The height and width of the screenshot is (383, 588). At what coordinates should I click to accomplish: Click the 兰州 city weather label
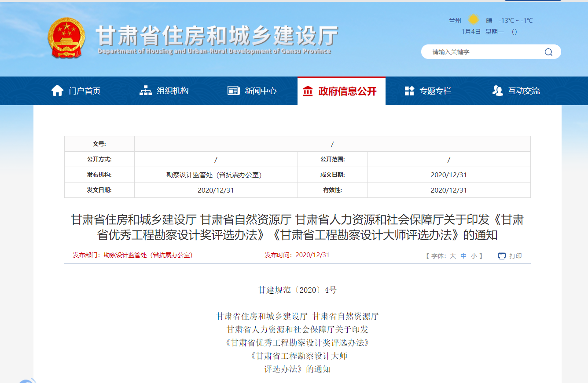tap(455, 21)
